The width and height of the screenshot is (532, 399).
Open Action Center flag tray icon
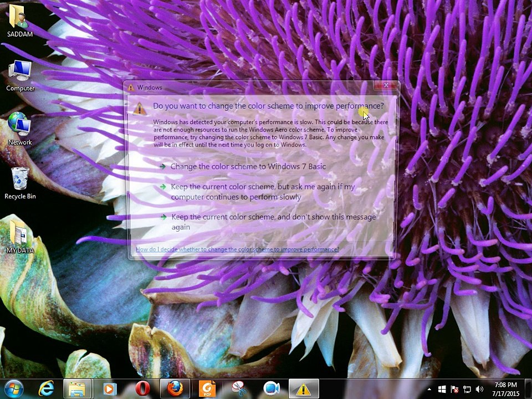pos(454,389)
